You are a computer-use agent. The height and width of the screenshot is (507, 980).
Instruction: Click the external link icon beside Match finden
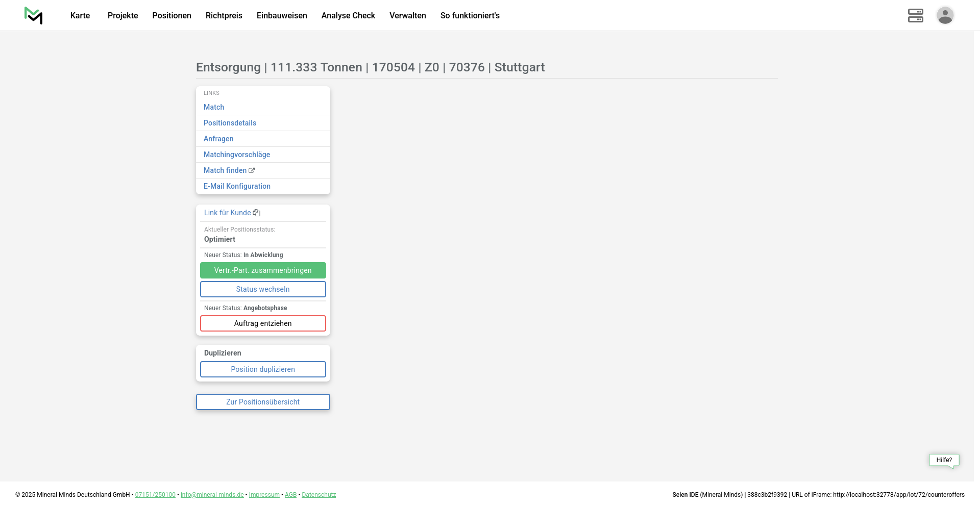(252, 170)
